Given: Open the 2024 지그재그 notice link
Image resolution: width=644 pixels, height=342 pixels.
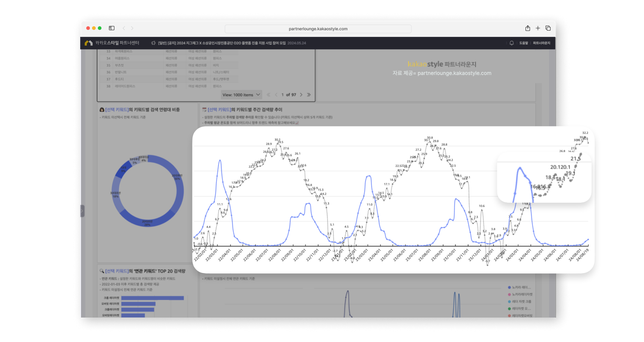Looking at the screenshot, I should tap(222, 43).
